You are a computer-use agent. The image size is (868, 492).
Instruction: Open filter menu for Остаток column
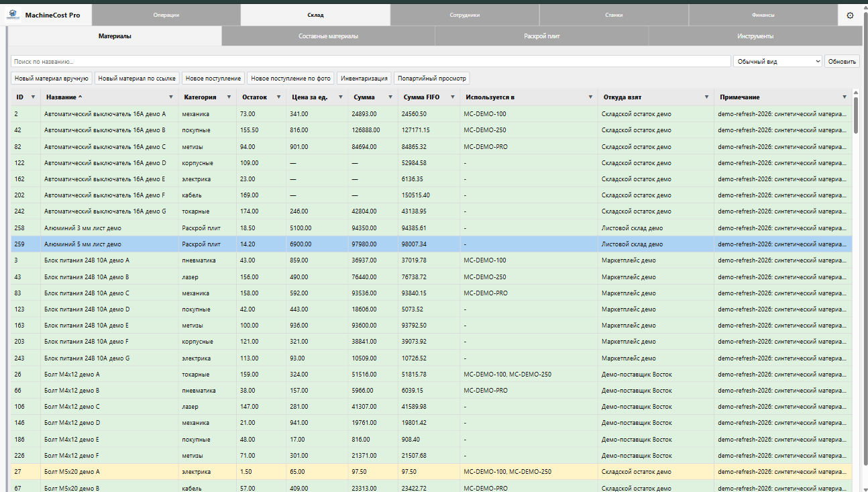[278, 97]
